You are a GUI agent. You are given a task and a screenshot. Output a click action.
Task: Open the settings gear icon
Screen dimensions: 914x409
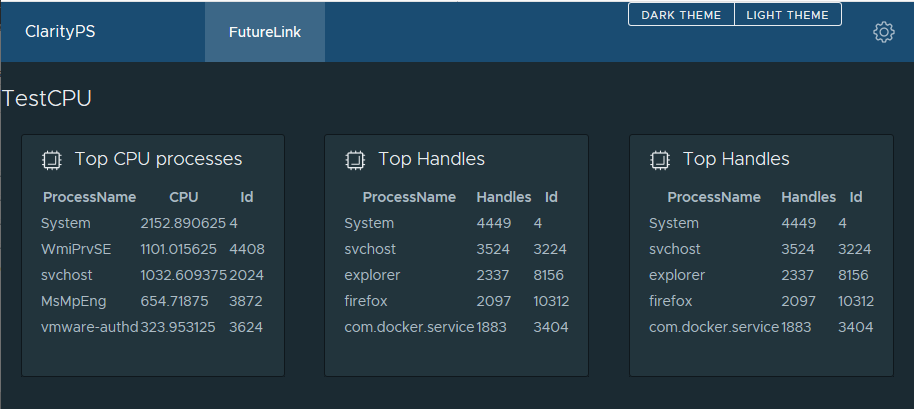[884, 32]
